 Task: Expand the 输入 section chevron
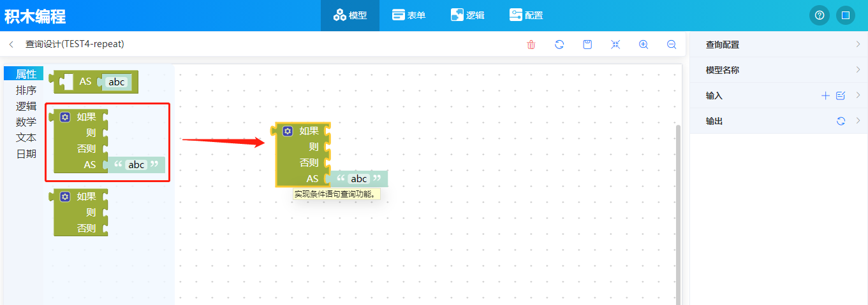click(x=858, y=96)
